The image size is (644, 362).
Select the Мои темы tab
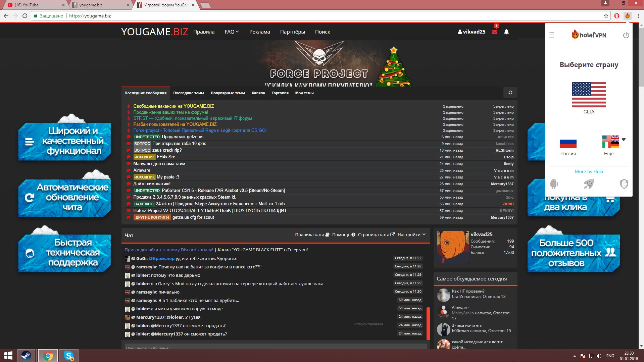point(304,93)
